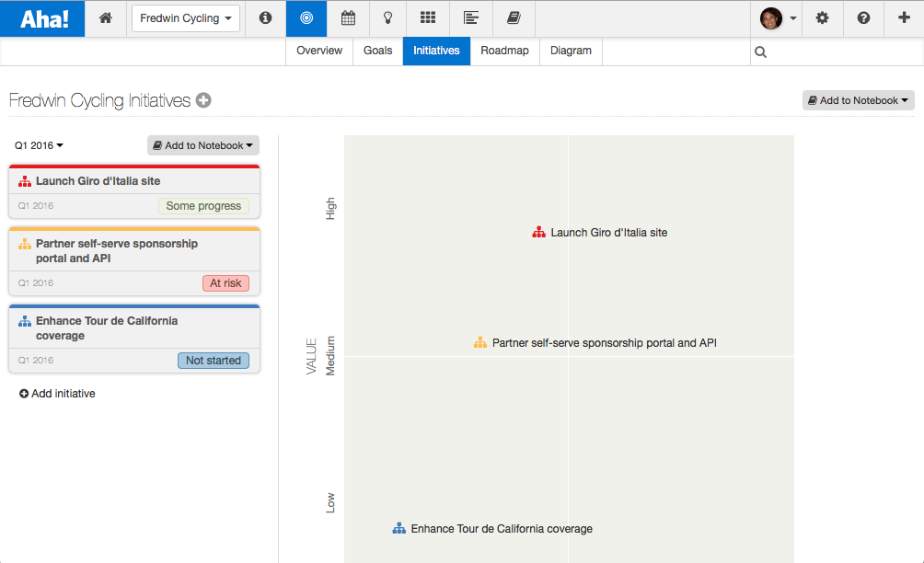Viewport: 924px width, 563px height.
Task: Open the Fredwin Cycling product dropdown
Action: click(186, 18)
